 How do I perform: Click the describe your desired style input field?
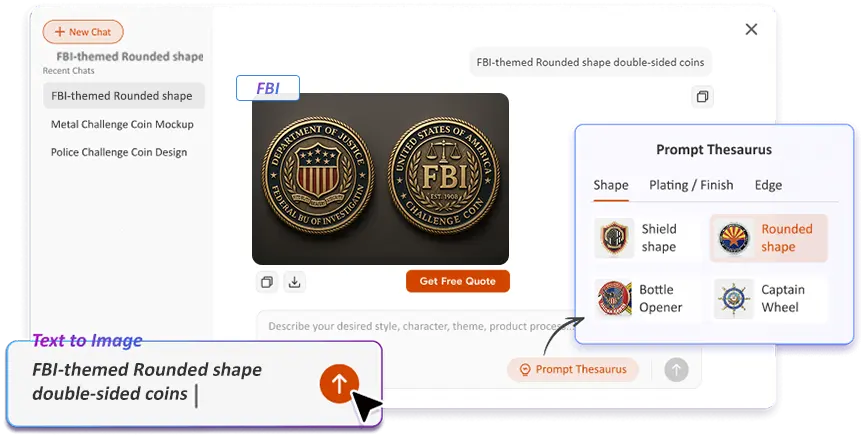tap(418, 326)
